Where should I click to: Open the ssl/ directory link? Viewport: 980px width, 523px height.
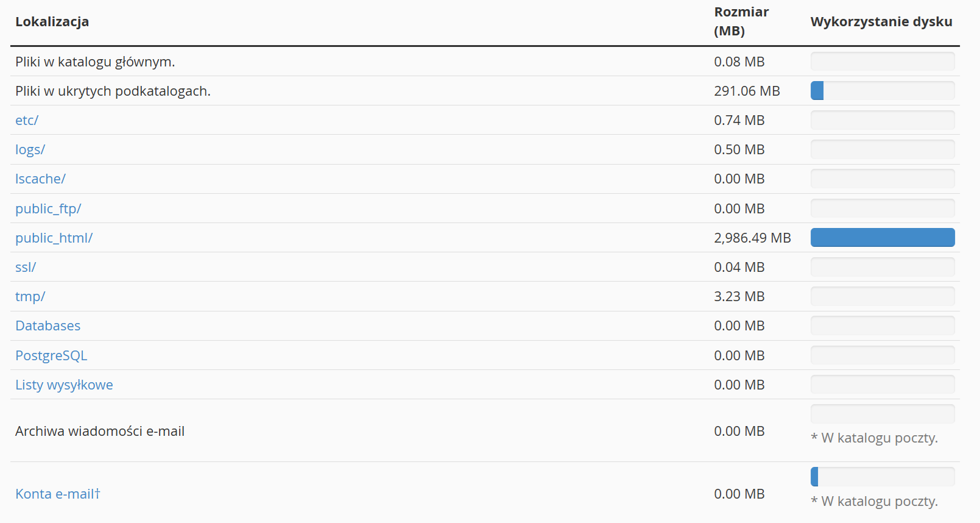(x=26, y=267)
